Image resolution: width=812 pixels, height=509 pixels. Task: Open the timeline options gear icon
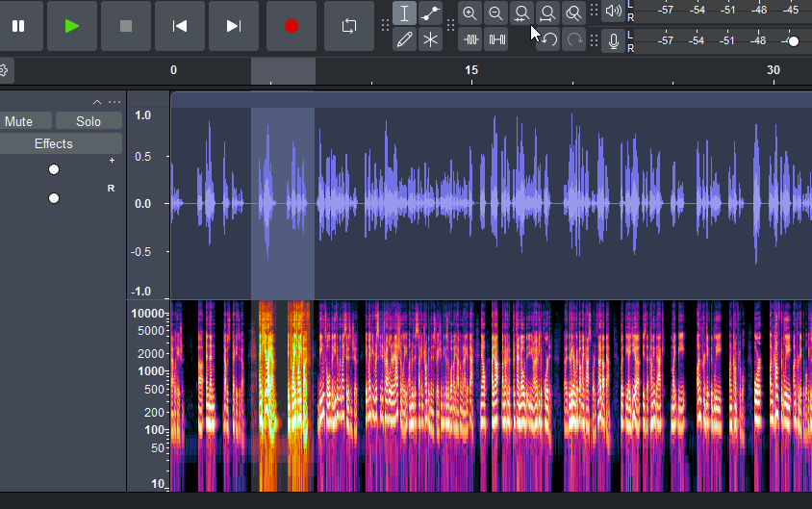tap(3, 70)
